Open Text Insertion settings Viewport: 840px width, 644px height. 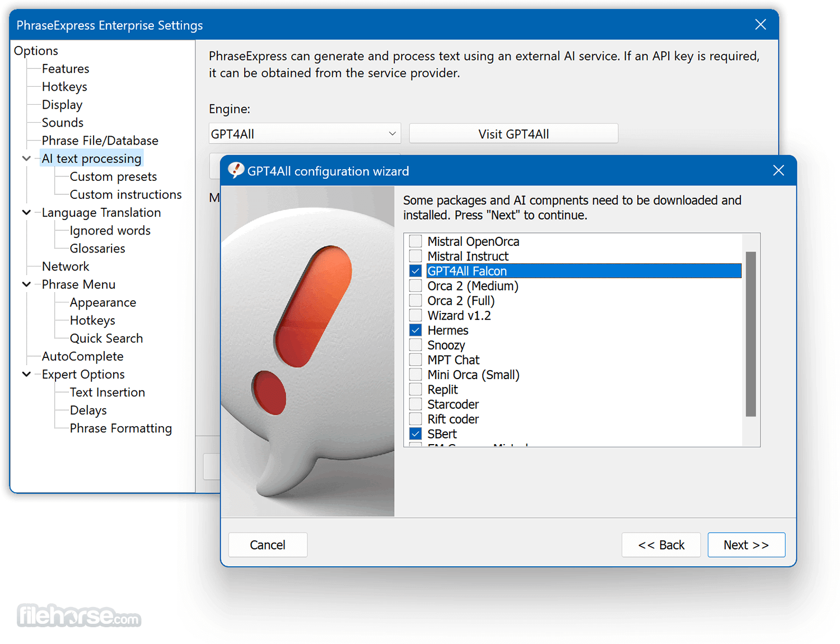tap(108, 392)
